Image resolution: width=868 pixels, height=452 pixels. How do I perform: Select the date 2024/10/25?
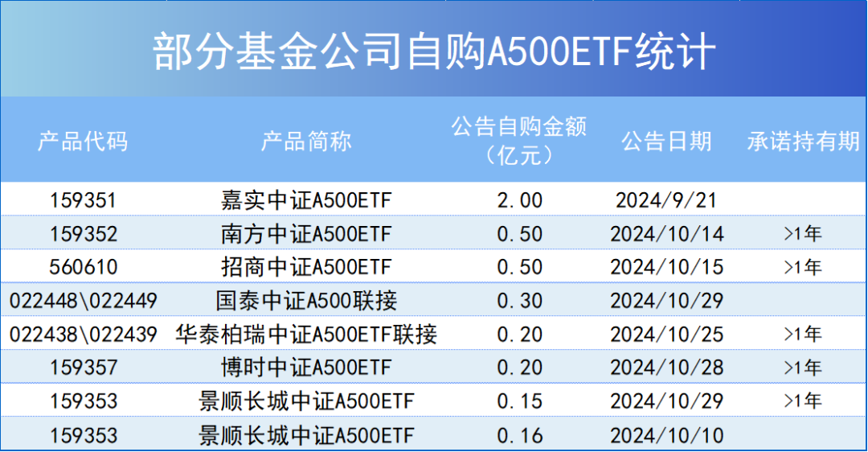point(666,334)
